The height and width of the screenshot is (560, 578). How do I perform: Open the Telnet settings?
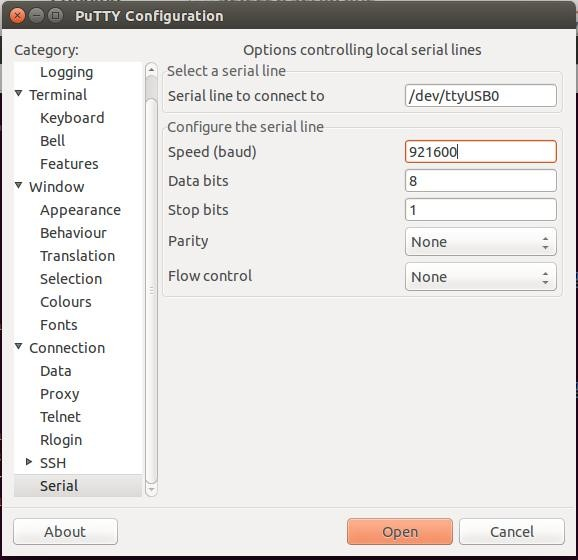pos(60,417)
